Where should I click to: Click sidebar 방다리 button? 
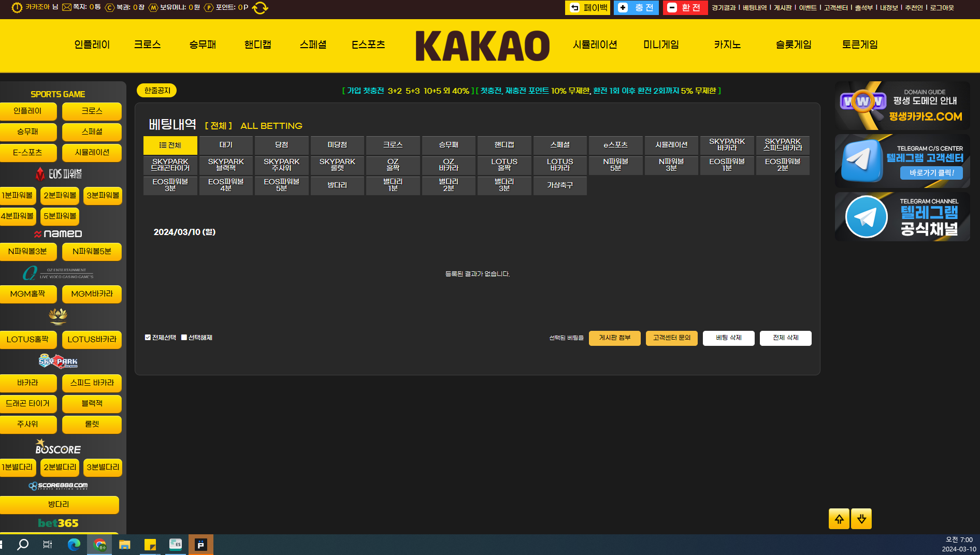(x=59, y=505)
